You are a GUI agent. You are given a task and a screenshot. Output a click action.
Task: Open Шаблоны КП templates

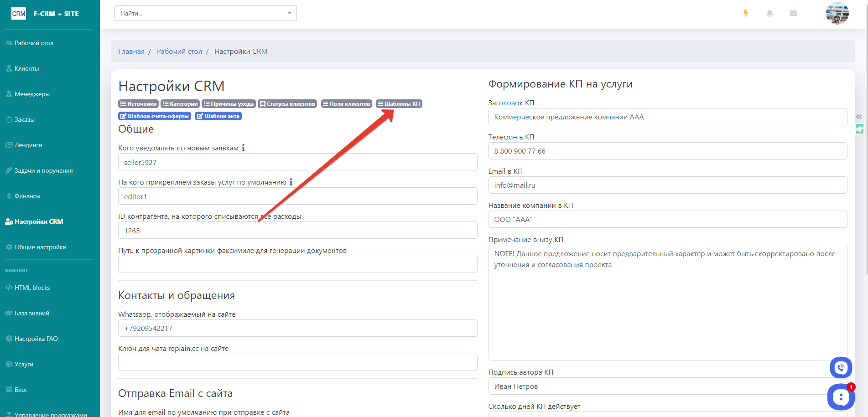coord(399,104)
